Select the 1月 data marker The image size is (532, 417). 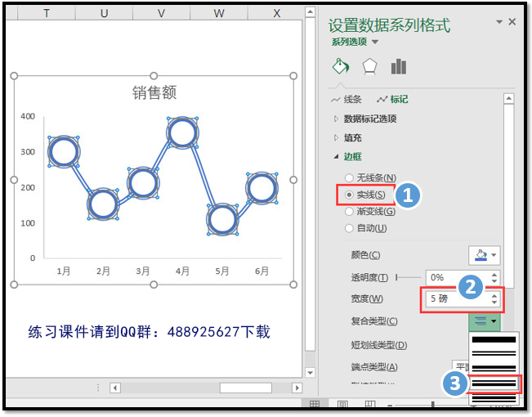(x=64, y=151)
